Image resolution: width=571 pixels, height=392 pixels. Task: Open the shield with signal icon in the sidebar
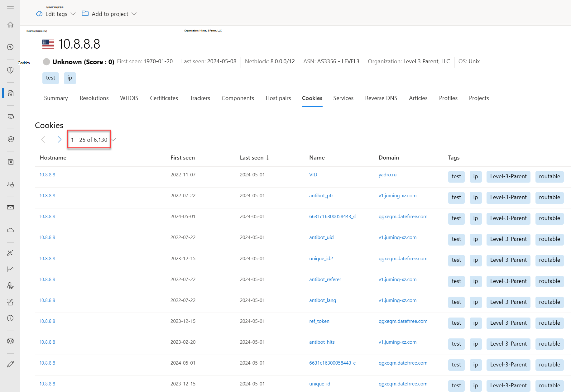pyautogui.click(x=10, y=139)
